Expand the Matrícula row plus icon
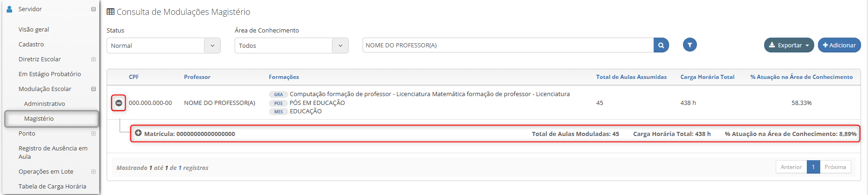The width and height of the screenshot is (868, 195). tap(138, 133)
